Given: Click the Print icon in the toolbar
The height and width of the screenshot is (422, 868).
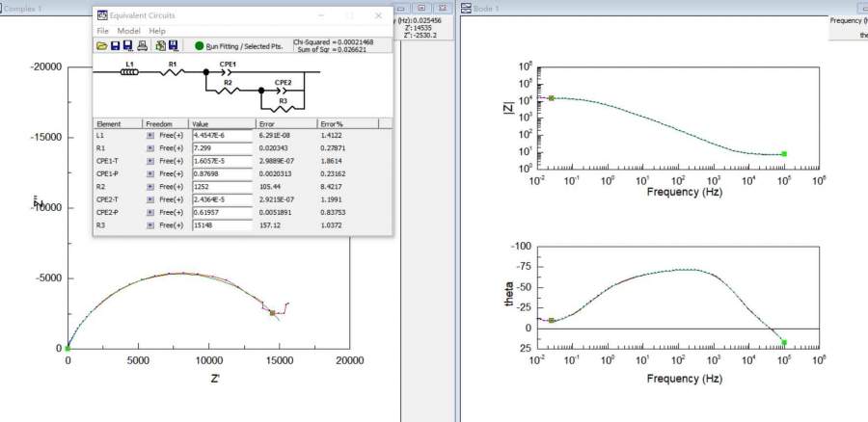Looking at the screenshot, I should [143, 45].
